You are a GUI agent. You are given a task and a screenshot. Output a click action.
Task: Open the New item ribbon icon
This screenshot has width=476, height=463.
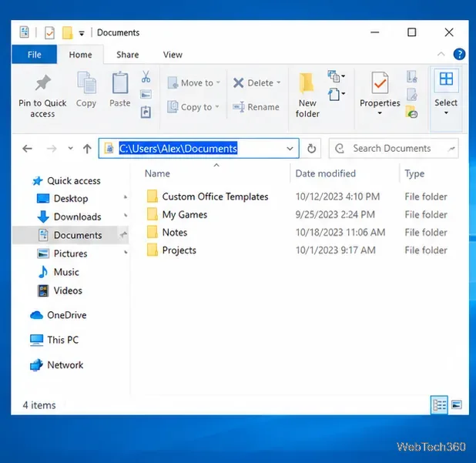(x=336, y=76)
